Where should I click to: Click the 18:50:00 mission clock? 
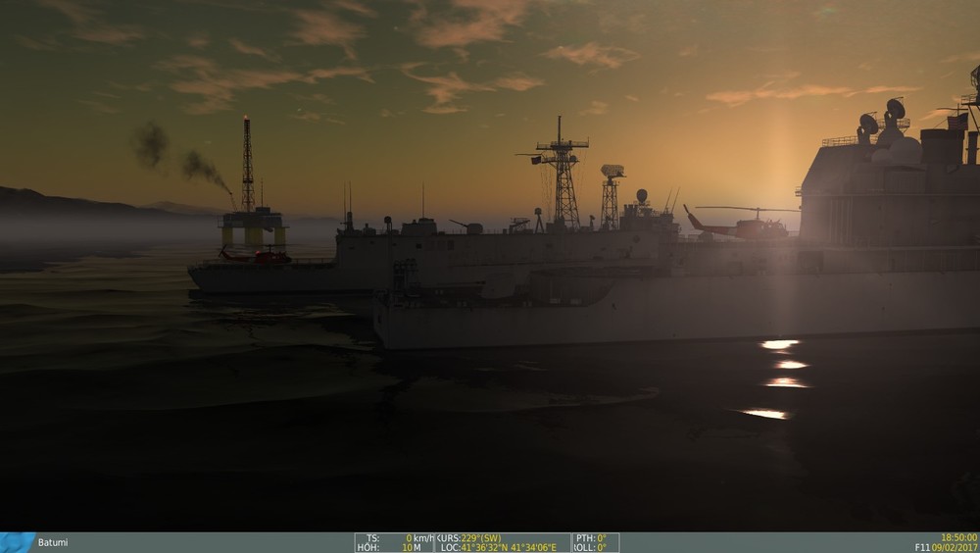point(958,537)
